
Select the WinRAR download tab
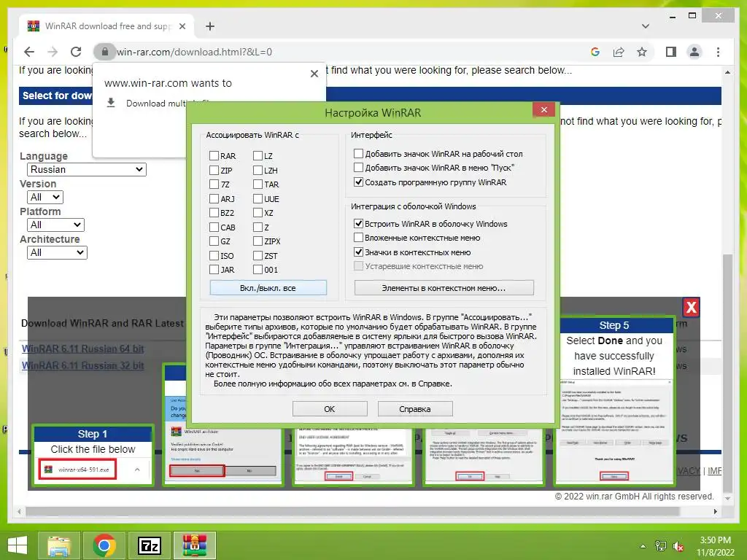coord(107,26)
